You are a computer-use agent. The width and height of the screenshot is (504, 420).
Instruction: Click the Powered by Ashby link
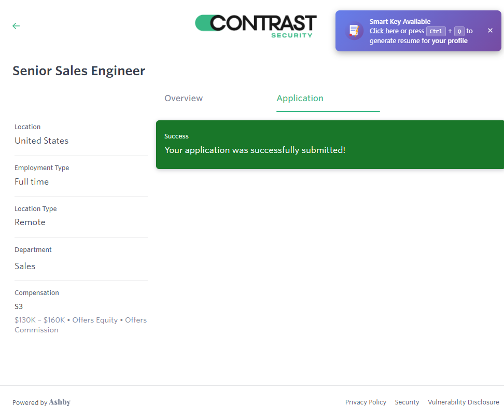click(x=41, y=402)
